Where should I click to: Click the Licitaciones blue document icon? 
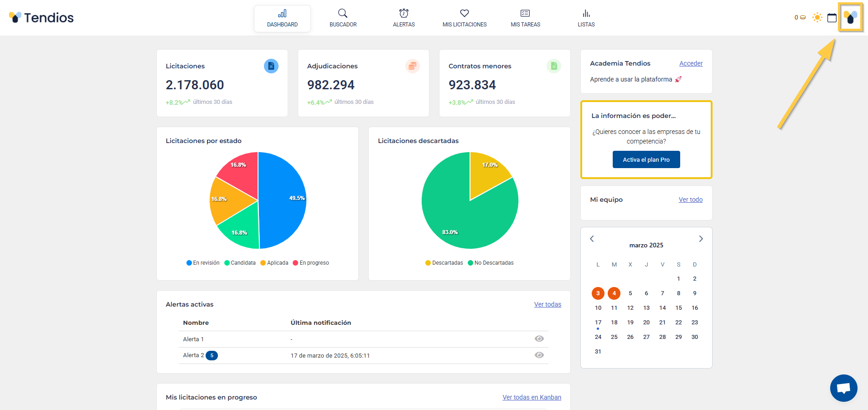(271, 66)
